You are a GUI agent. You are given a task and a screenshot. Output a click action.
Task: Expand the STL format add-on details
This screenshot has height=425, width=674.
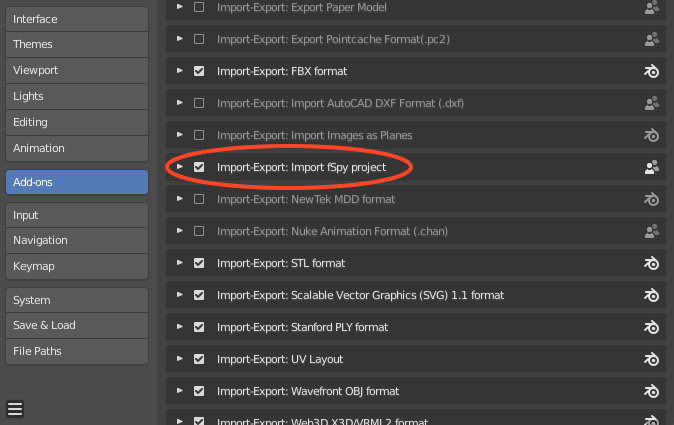pyautogui.click(x=180, y=263)
